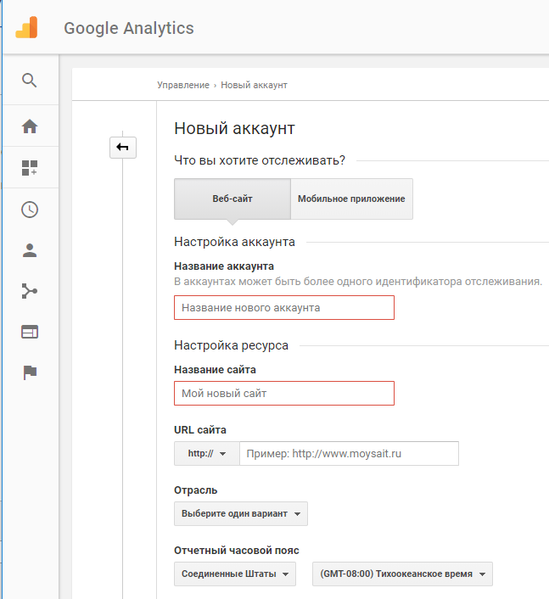
Task: Open Customization dashboards grid icon
Action: [x=29, y=168]
